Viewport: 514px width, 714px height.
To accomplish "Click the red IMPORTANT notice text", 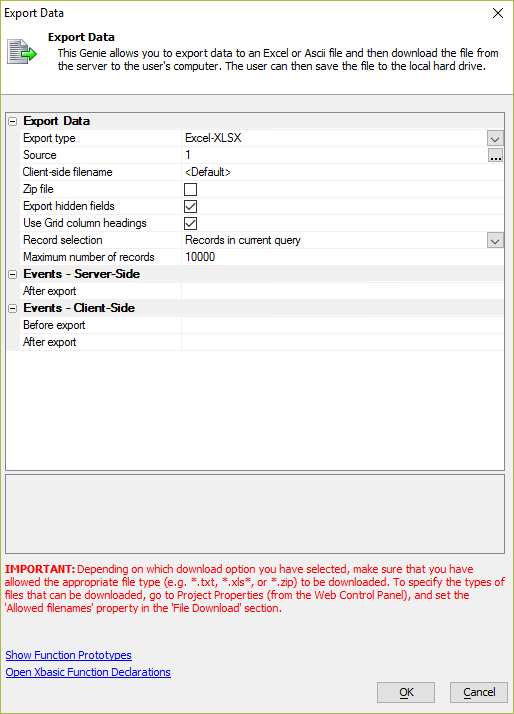I will (255, 589).
